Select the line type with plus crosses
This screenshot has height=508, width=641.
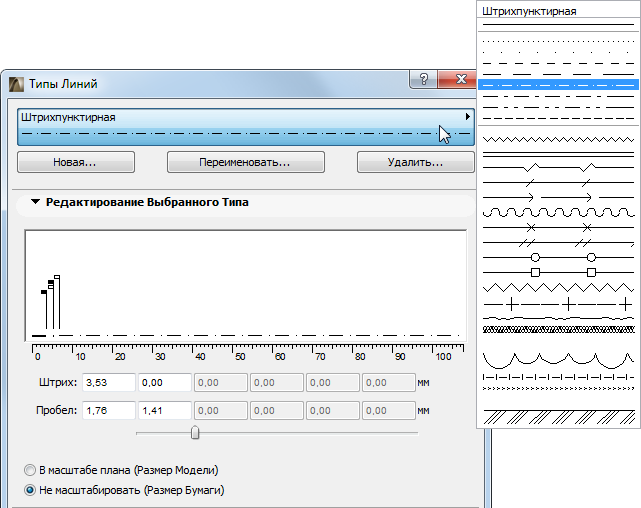559,302
